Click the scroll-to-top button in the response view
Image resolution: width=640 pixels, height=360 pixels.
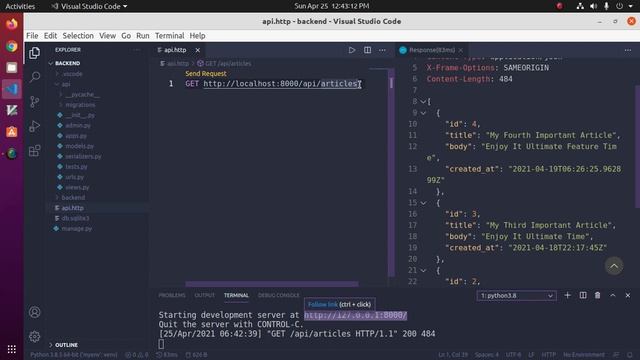pos(614,266)
